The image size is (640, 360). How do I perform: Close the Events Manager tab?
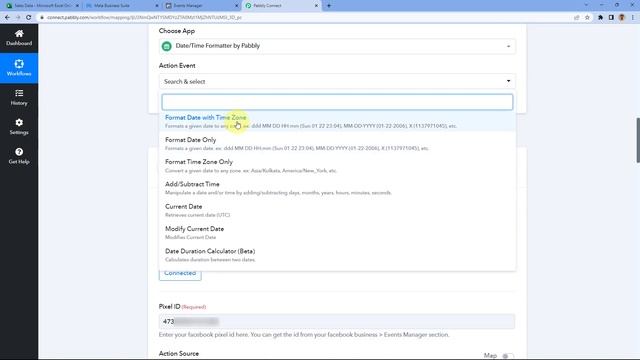(x=236, y=6)
